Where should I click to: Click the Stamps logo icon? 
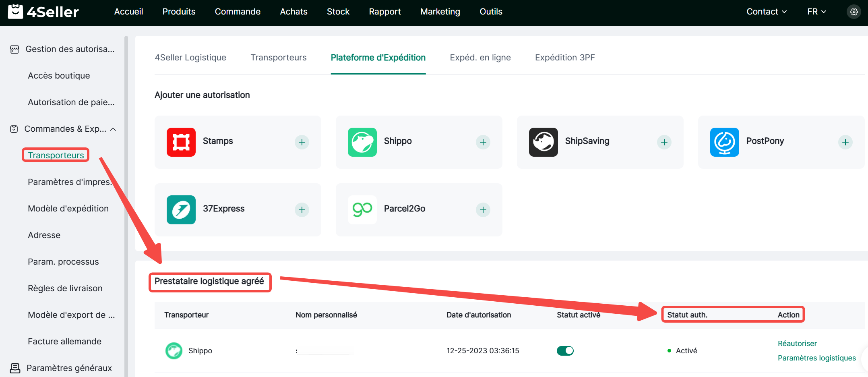[x=181, y=142]
